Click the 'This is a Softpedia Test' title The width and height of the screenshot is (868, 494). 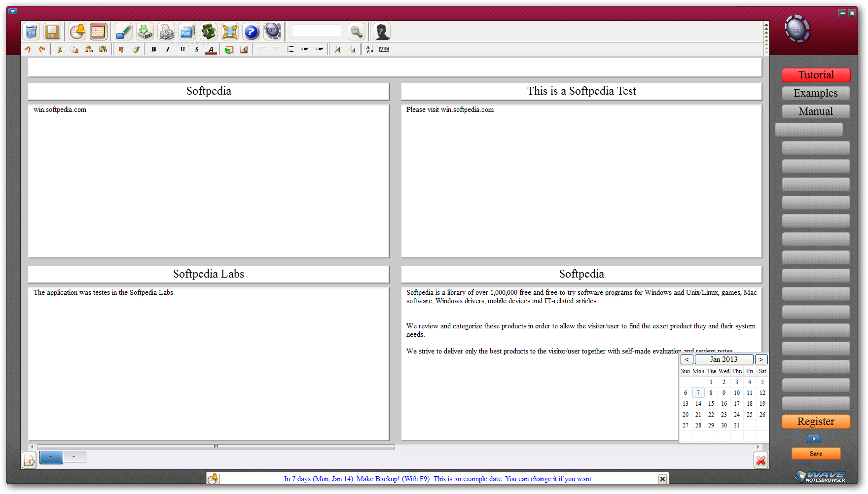click(x=581, y=91)
